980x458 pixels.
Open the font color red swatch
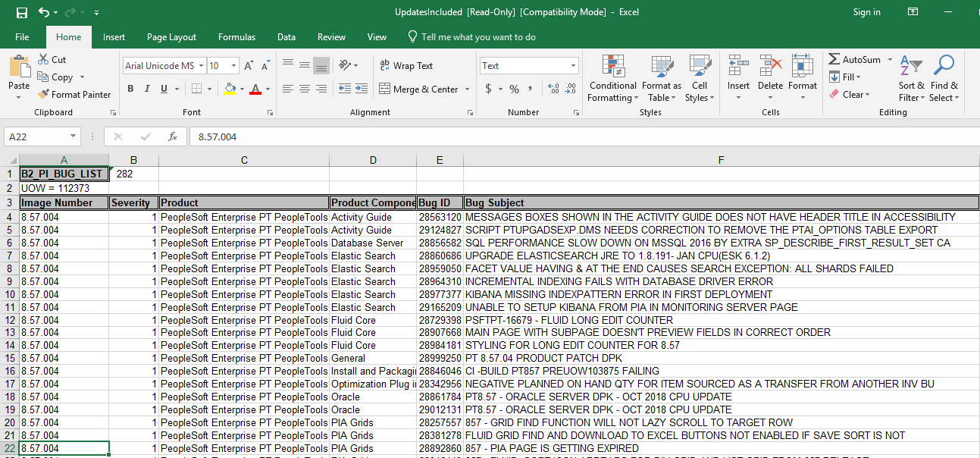(255, 89)
